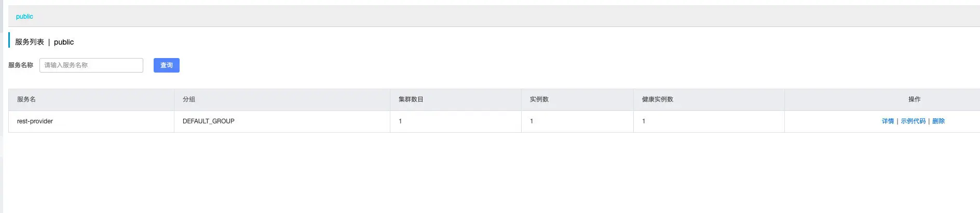Click the 集群数目 value in rest-provider row

400,121
